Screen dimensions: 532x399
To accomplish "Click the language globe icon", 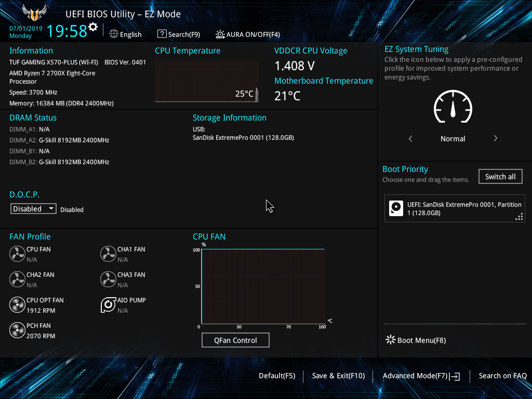I will tap(114, 34).
